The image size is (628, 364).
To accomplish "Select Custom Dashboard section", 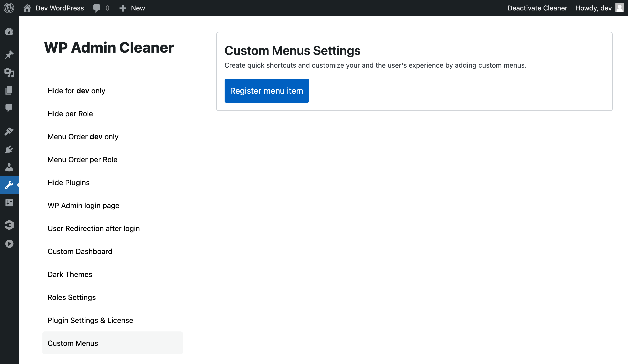I will click(x=80, y=251).
